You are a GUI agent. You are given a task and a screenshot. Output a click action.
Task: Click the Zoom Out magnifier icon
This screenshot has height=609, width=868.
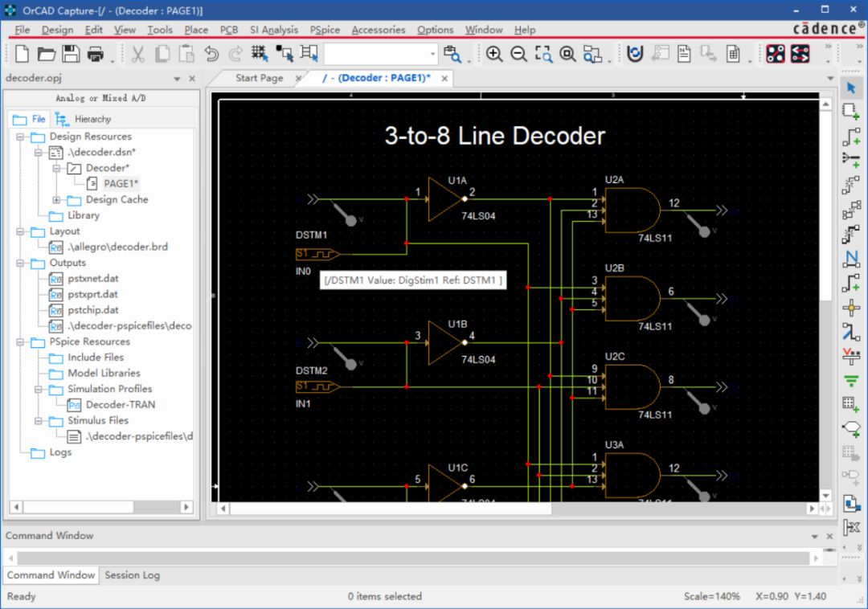point(518,54)
